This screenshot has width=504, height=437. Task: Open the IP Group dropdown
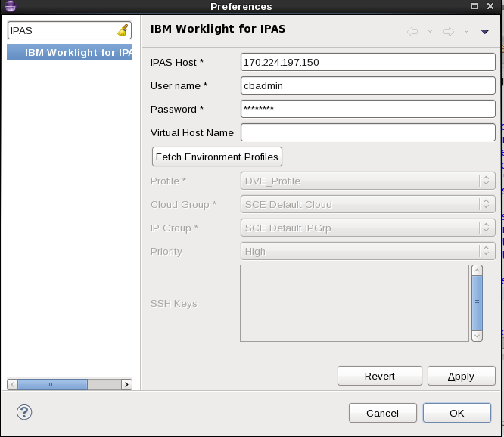point(368,228)
